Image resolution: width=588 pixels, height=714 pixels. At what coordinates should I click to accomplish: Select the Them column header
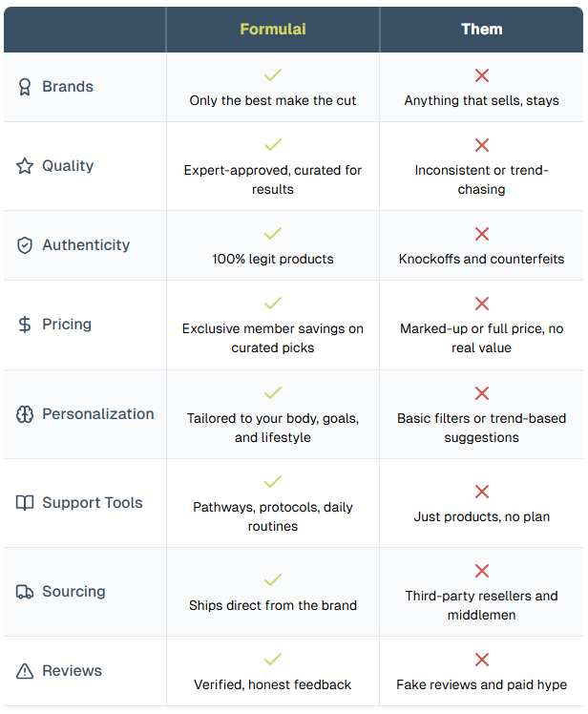click(481, 30)
